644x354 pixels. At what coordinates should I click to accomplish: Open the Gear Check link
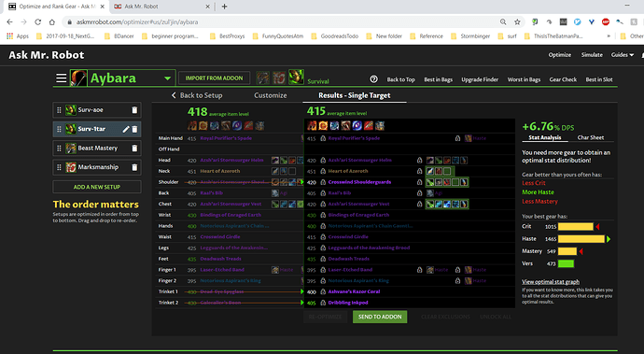[x=563, y=79]
